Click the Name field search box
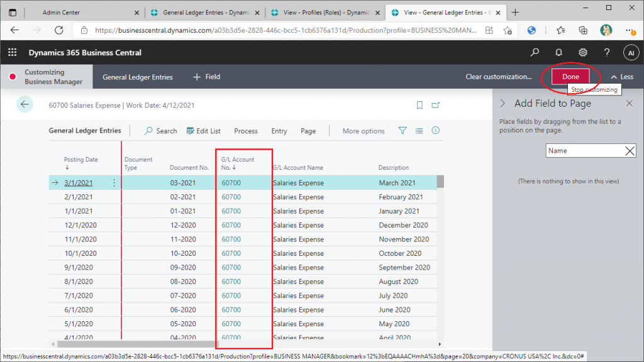This screenshot has width=644, height=362. [x=584, y=151]
